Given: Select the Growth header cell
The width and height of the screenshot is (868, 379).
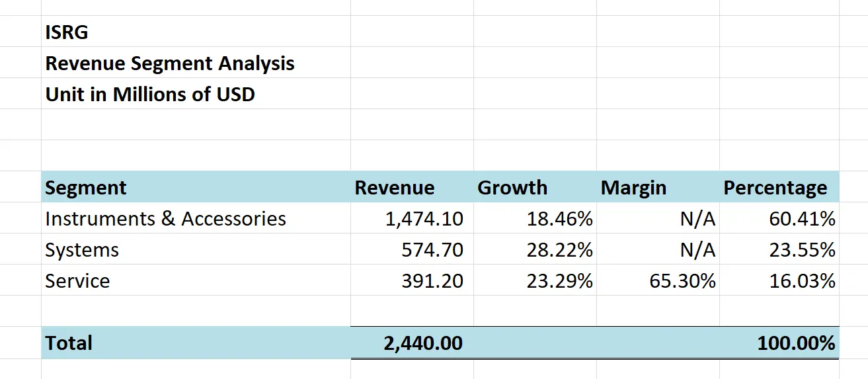Looking at the screenshot, I should (512, 188).
